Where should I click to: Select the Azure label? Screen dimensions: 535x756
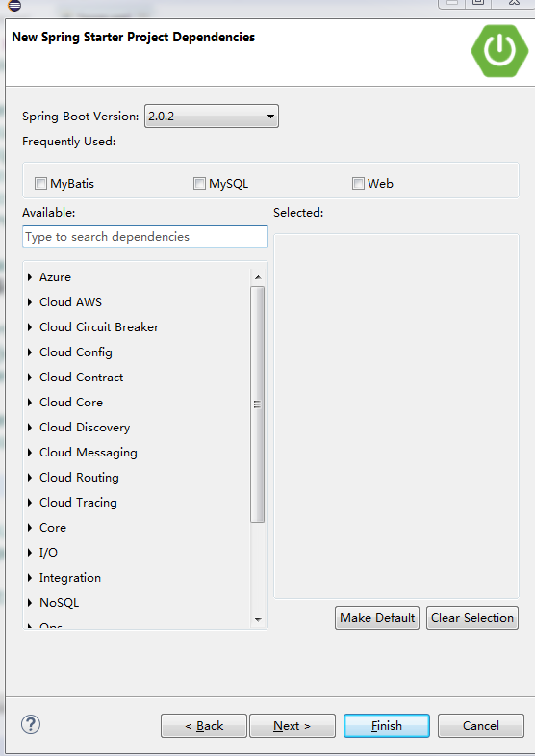pos(56,277)
